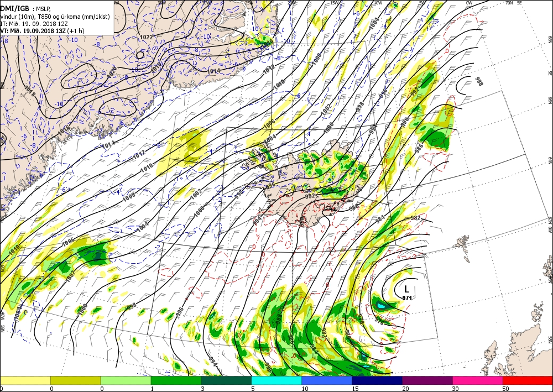Image resolution: width=553 pixels, height=392 pixels.
Task: Click the 976 isobar label
Action: pyautogui.click(x=378, y=321)
